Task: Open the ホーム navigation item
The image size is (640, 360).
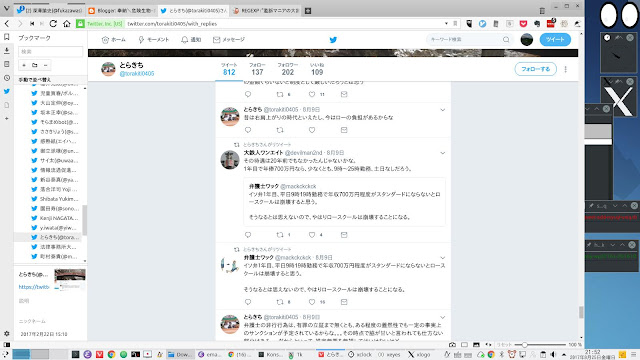Action: click(113, 40)
